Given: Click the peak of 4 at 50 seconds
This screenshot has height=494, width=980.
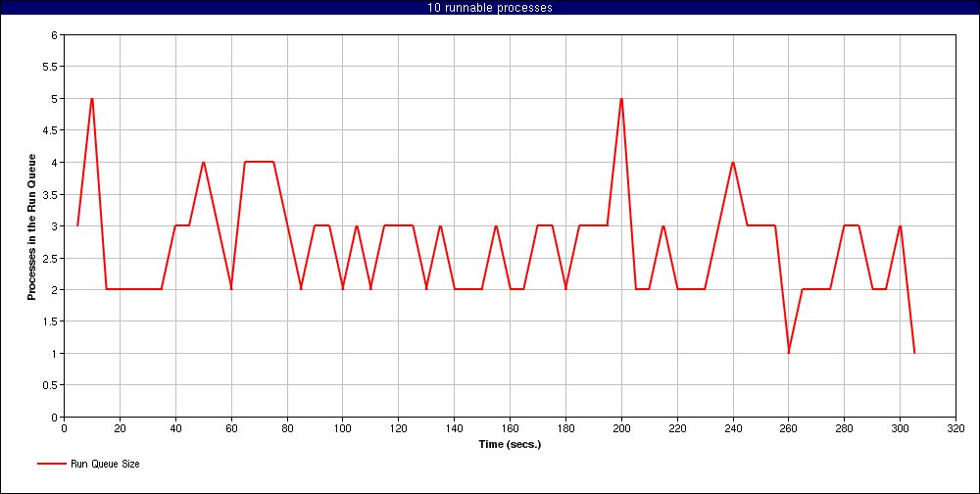Looking at the screenshot, I should tap(204, 163).
